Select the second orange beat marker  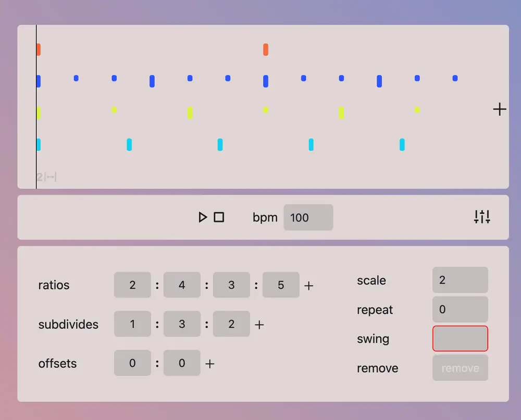click(266, 50)
